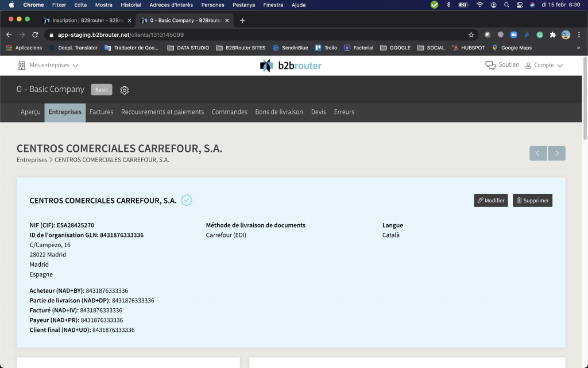Click the b2brouter logo
The image size is (588, 368).
tap(291, 66)
